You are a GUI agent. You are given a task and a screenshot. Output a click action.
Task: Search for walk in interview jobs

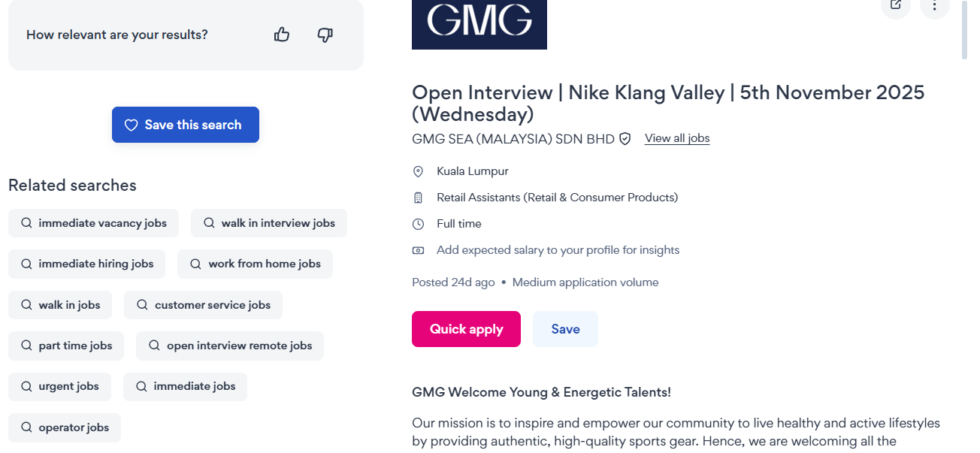(x=269, y=223)
